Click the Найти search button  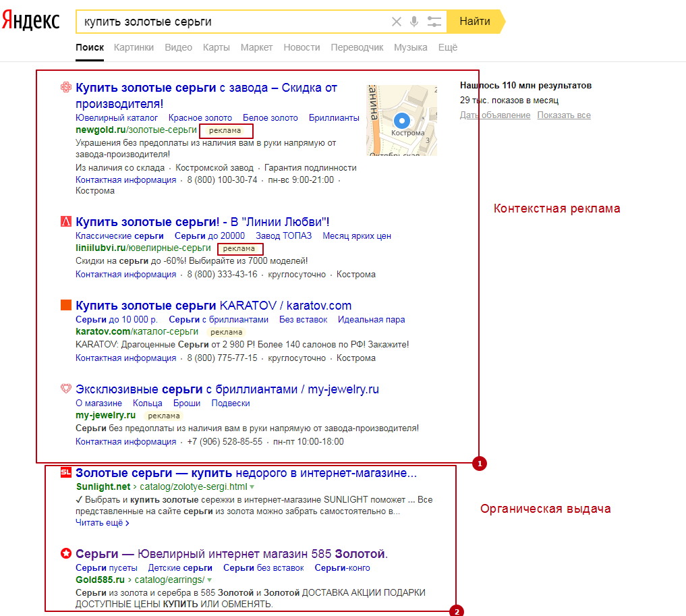click(475, 22)
